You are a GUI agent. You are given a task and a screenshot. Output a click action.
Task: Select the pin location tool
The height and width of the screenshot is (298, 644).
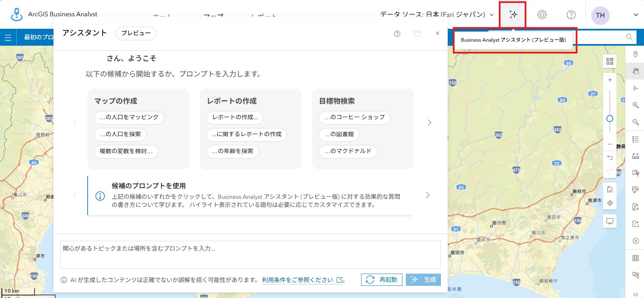(636, 54)
